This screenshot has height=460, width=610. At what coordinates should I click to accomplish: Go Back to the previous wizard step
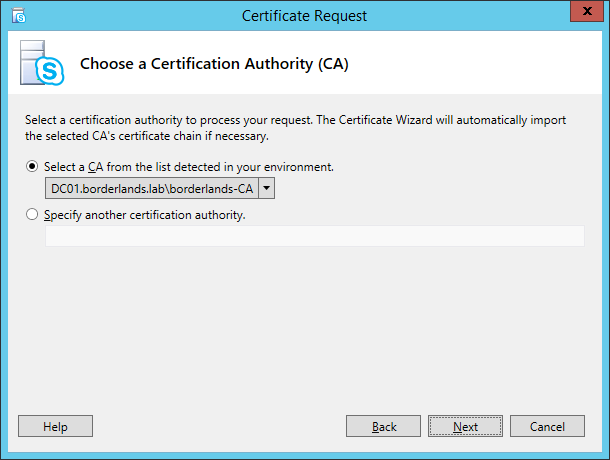(383, 426)
